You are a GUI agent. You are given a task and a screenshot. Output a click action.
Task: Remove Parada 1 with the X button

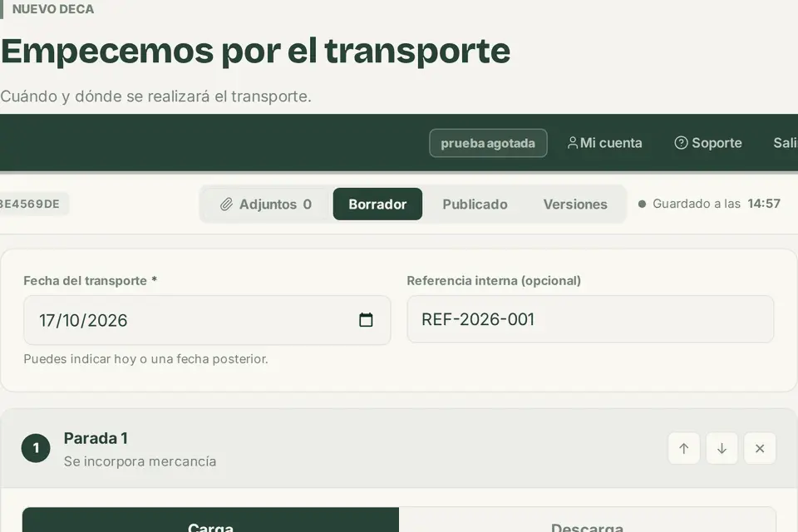(x=759, y=449)
